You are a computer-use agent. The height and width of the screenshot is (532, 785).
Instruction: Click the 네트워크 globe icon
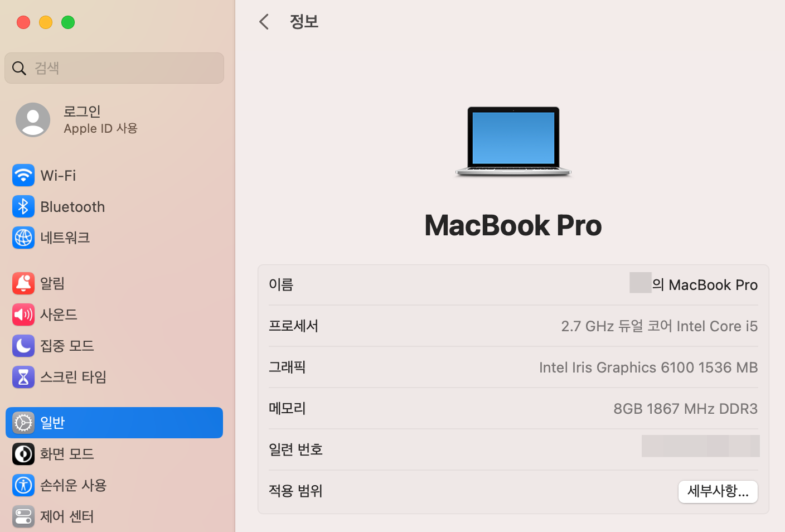(23, 238)
